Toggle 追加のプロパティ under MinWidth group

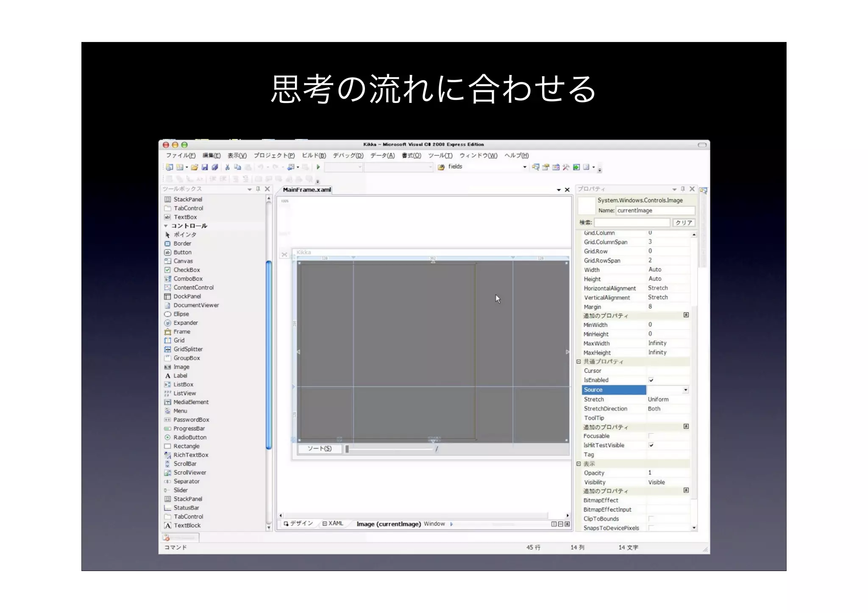[686, 315]
